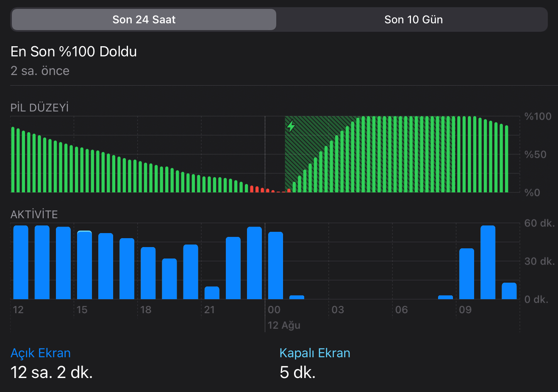Tap the activity bar for hour 15
558x392 pixels.
(84, 265)
